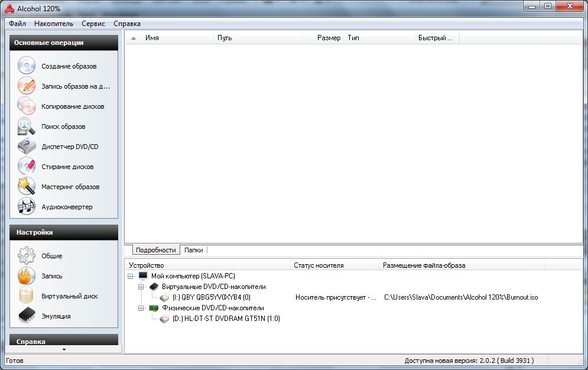Open the Диспетчер DVD/CD icon
This screenshot has width=588, height=370.
[27, 147]
